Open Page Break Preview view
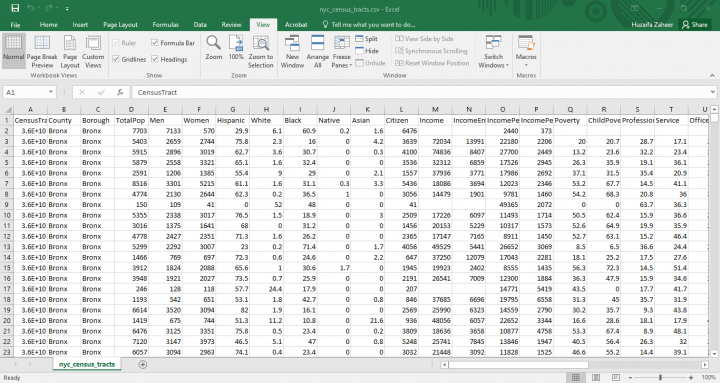This screenshot has height=383, width=720. pos(42,51)
